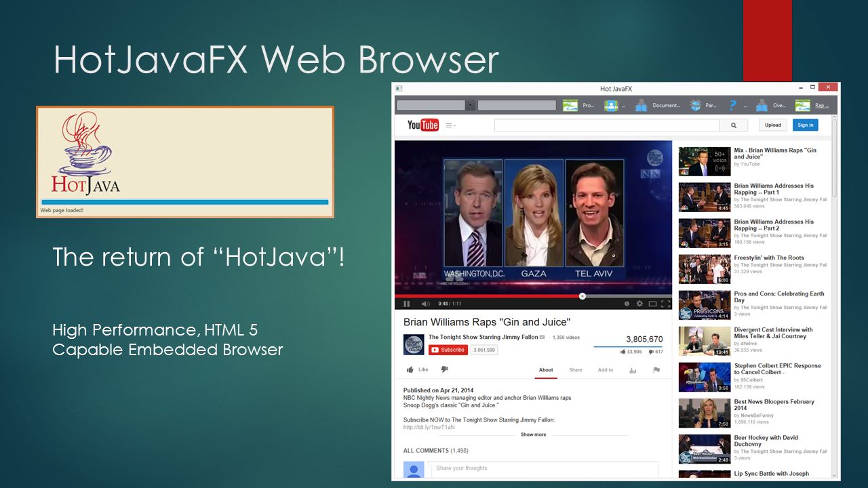Open the YouTube guide menu icon
This screenshot has height=488, width=868.
[x=450, y=125]
